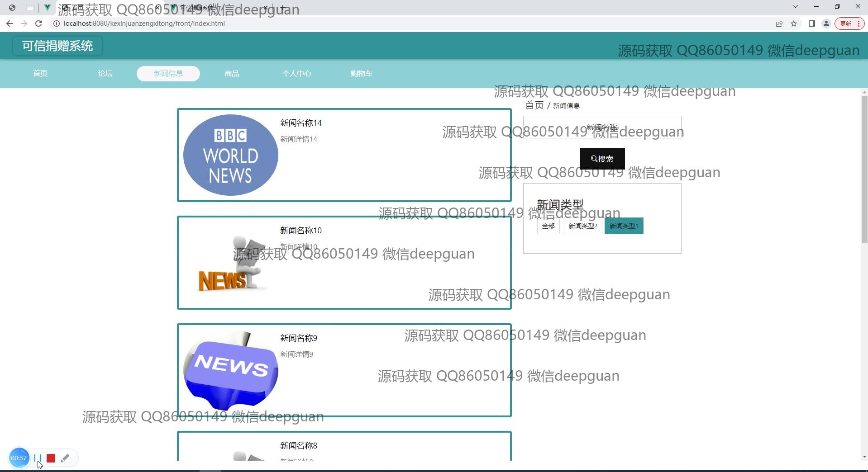
Task: Open browser profile avatar
Action: pos(826,24)
